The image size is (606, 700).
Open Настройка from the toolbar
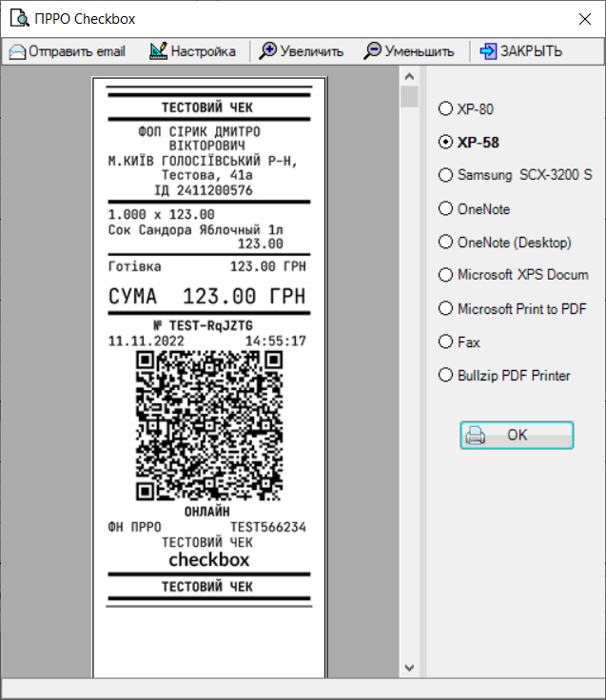coord(204,51)
